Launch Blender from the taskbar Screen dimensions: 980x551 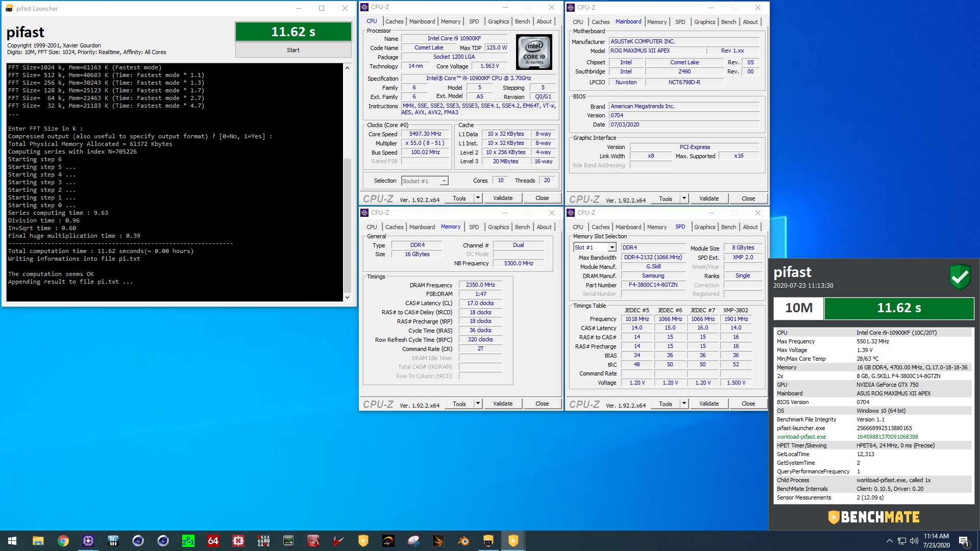click(463, 541)
